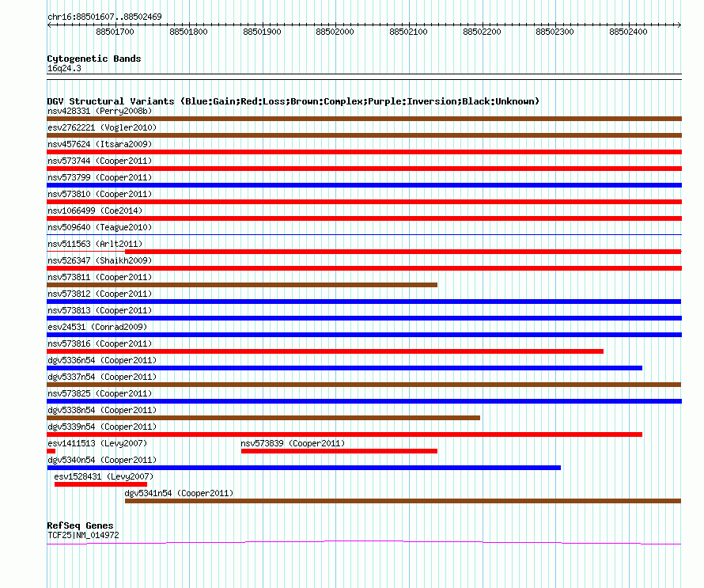
Task: Click the Cytogenetic Bands track heading
Action: coord(94,59)
